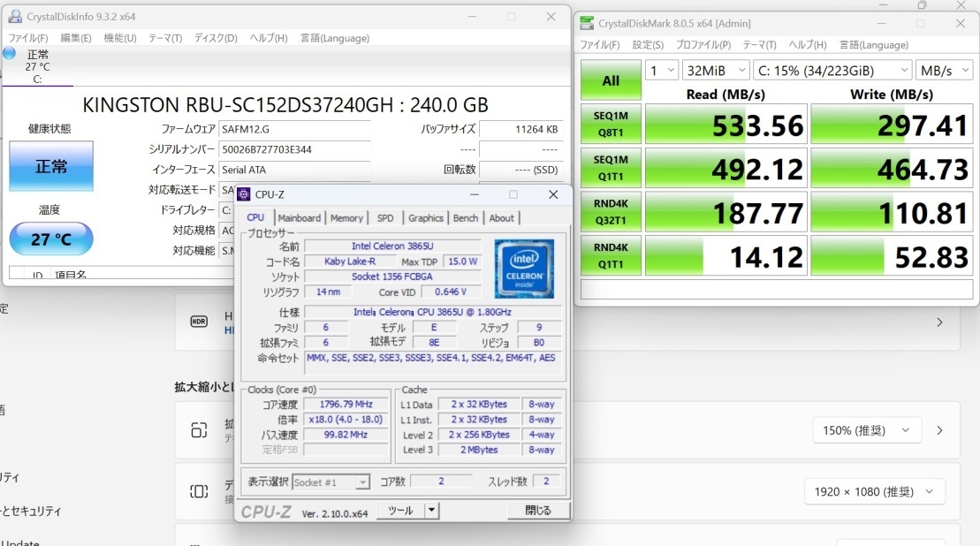This screenshot has width=980, height=546.
Task: Open the 32MiB test size dropdown
Action: [716, 71]
